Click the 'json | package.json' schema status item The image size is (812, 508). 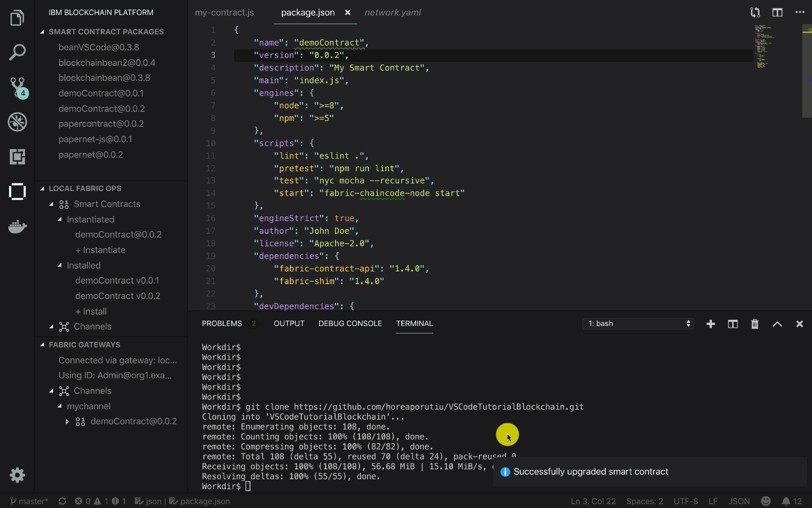tap(182, 501)
